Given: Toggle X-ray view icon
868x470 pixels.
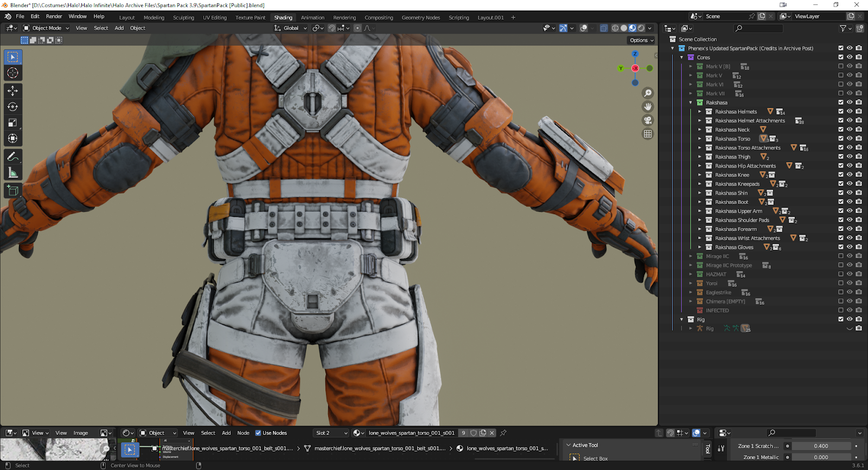Looking at the screenshot, I should click(604, 28).
